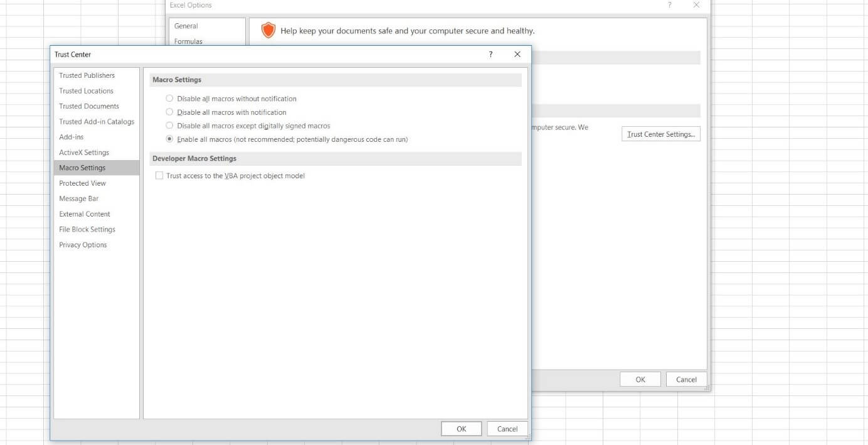
Task: Click OK in Excel Options dialog
Action: pyautogui.click(x=640, y=379)
